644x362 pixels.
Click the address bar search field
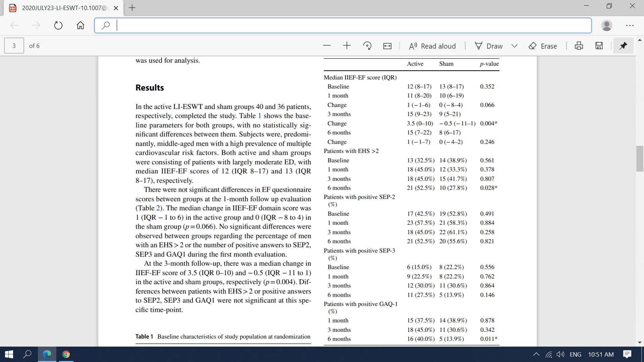tap(343, 25)
